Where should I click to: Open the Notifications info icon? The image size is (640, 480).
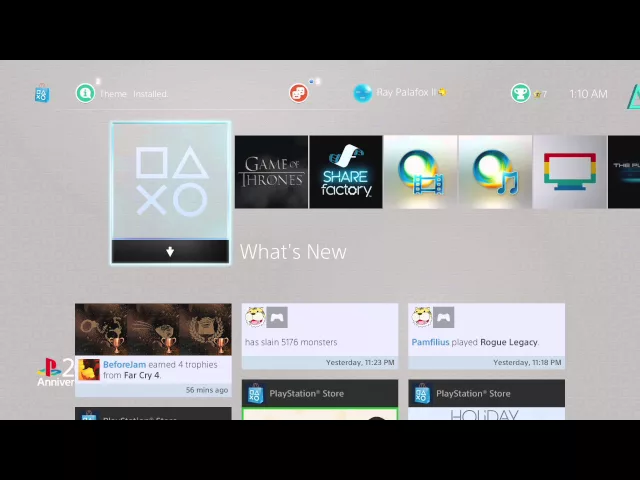(x=85, y=93)
